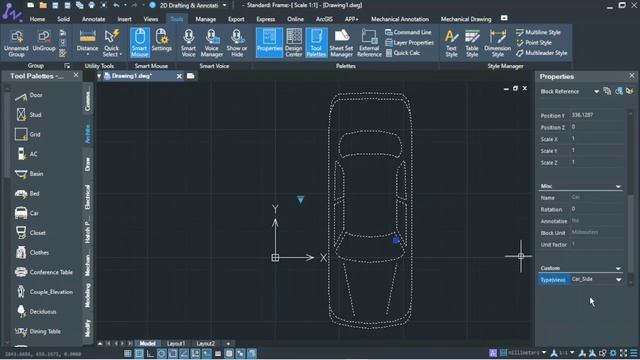
Task: Edit the Position Y value field
Action: [597, 115]
